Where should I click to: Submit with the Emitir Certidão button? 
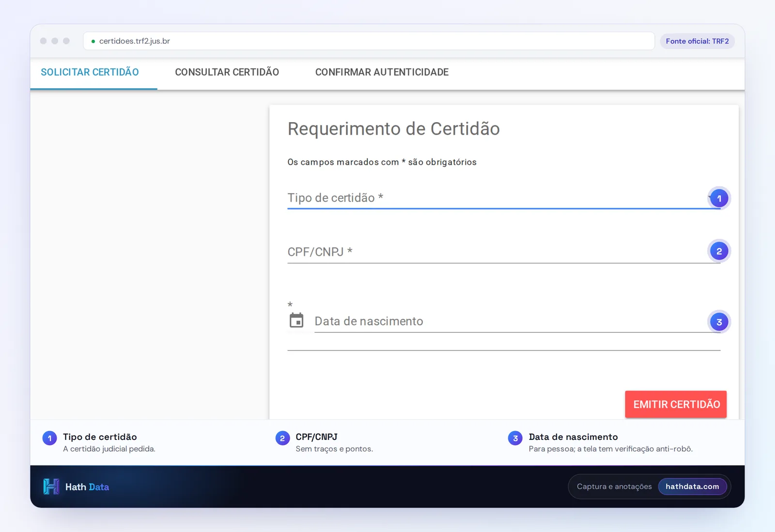(676, 405)
